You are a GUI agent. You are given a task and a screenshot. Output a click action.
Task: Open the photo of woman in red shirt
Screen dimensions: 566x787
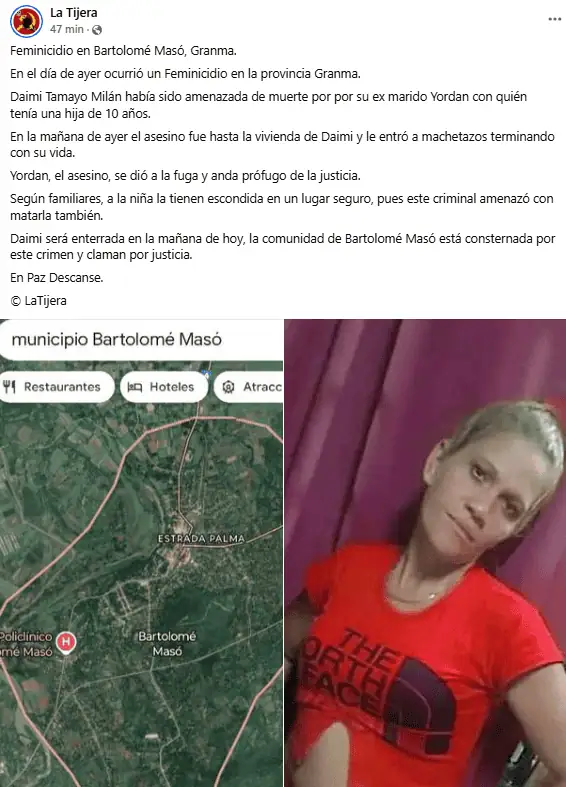[426, 553]
